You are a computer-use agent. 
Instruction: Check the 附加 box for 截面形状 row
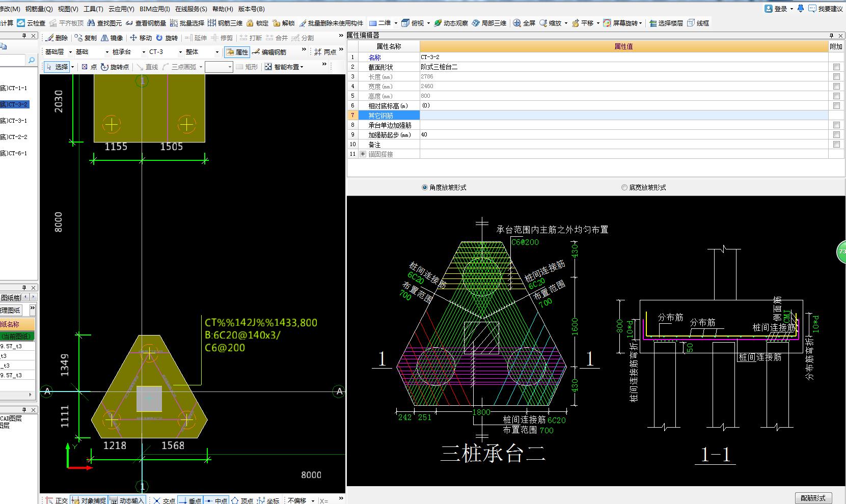click(x=836, y=67)
